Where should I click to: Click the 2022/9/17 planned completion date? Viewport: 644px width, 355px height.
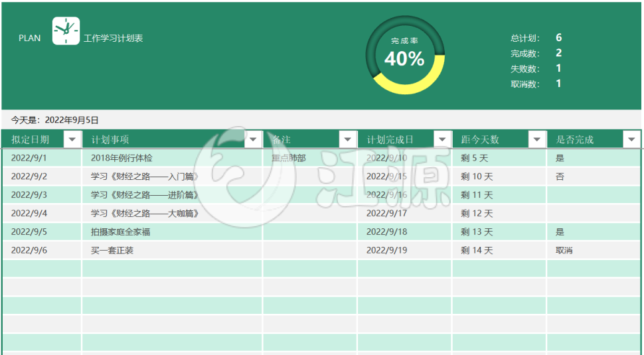pyautogui.click(x=386, y=214)
